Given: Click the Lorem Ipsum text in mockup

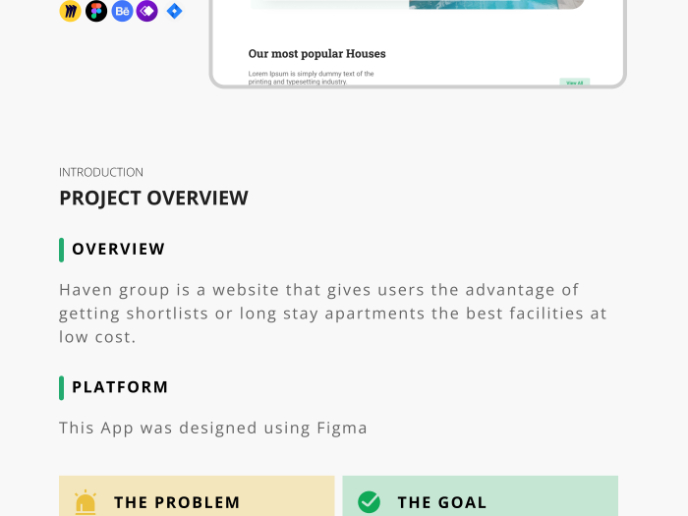Looking at the screenshot, I should click(311, 77).
